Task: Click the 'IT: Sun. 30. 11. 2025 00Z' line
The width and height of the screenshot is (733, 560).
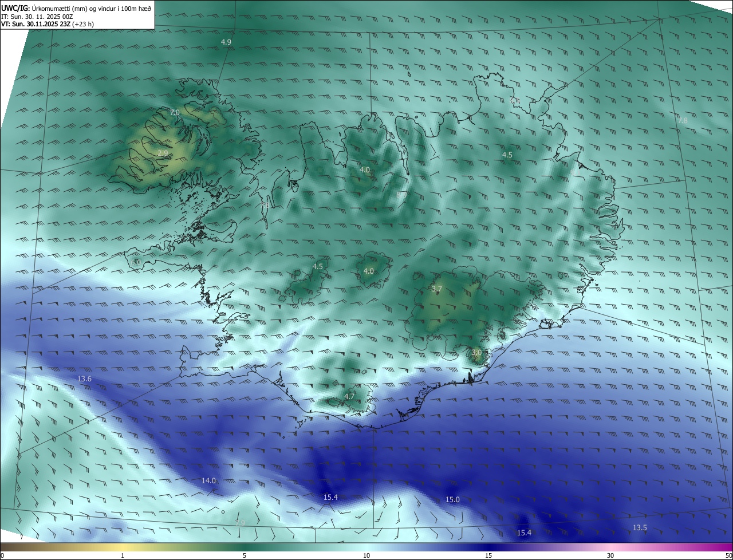Action: 37,17
